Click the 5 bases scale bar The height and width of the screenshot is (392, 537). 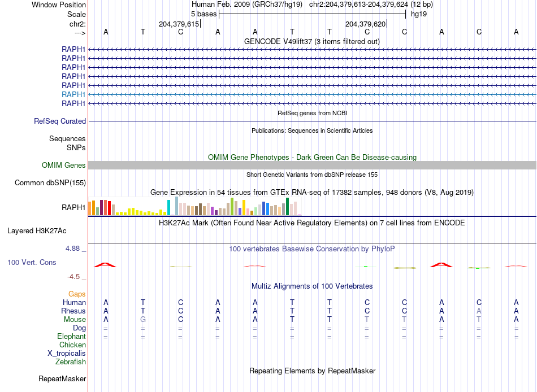click(313, 14)
